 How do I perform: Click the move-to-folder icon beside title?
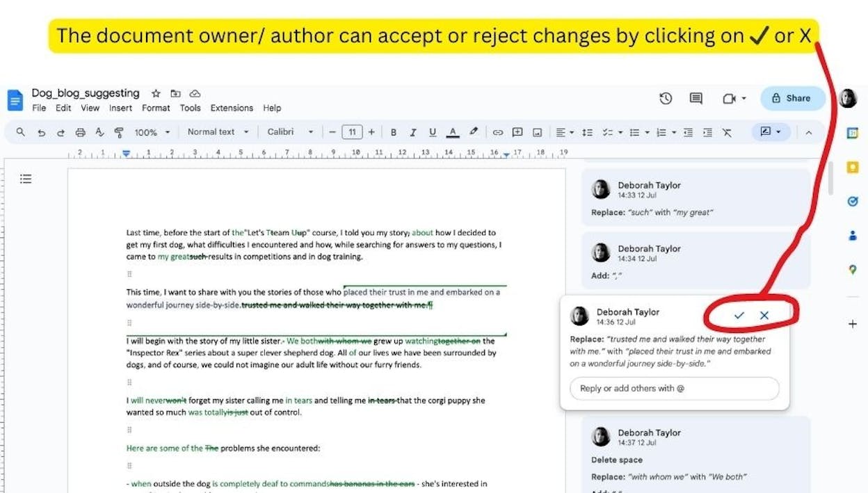click(175, 93)
